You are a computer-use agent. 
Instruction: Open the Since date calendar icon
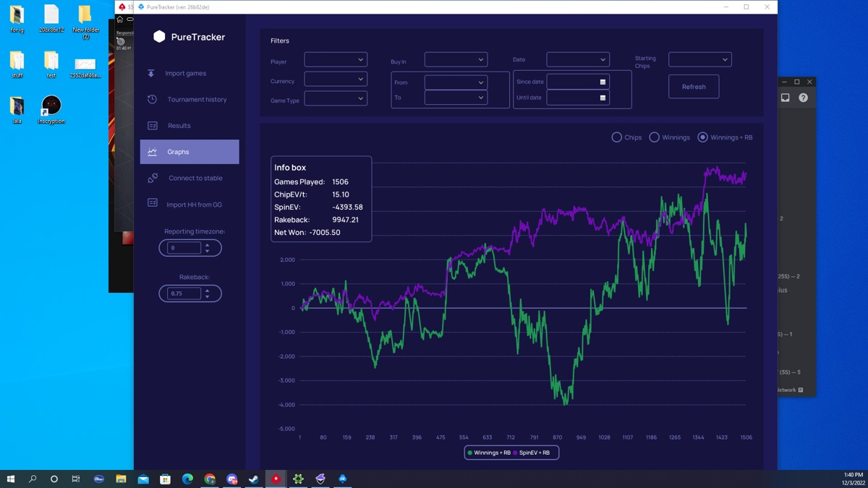tap(603, 82)
